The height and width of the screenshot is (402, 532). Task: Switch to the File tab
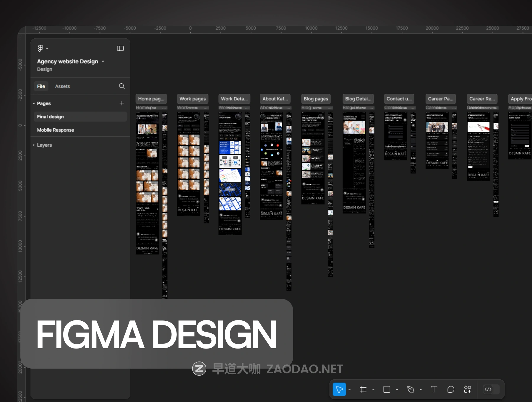[x=41, y=86]
